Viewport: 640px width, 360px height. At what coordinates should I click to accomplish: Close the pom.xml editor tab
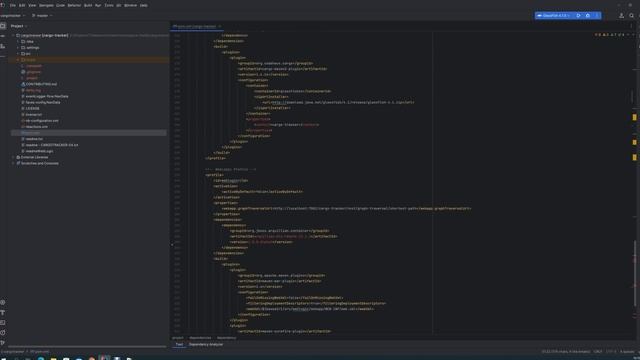tap(220, 27)
